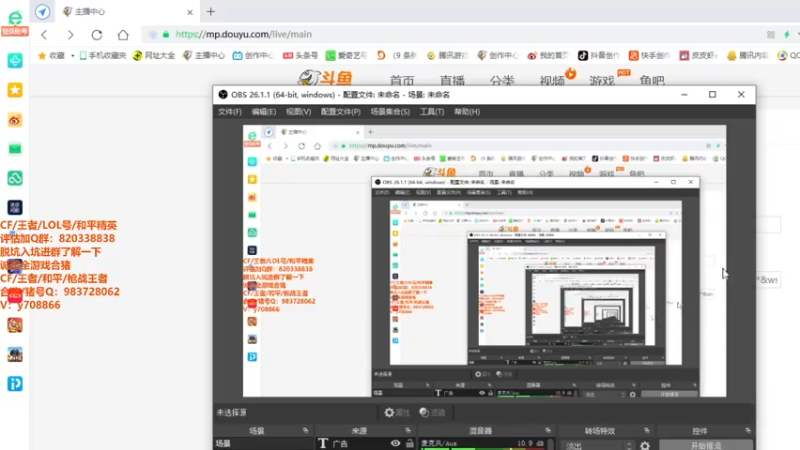
Task: Click the OBS preview canvas
Action: tap(484, 261)
